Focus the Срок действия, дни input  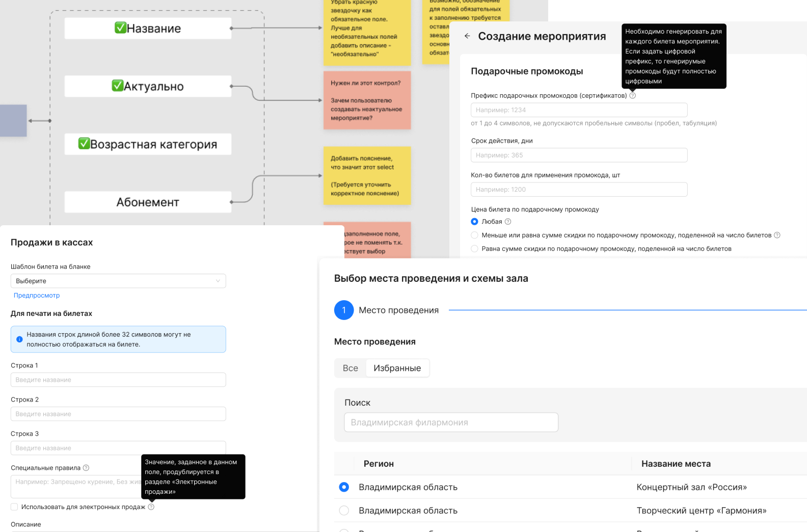pos(579,155)
